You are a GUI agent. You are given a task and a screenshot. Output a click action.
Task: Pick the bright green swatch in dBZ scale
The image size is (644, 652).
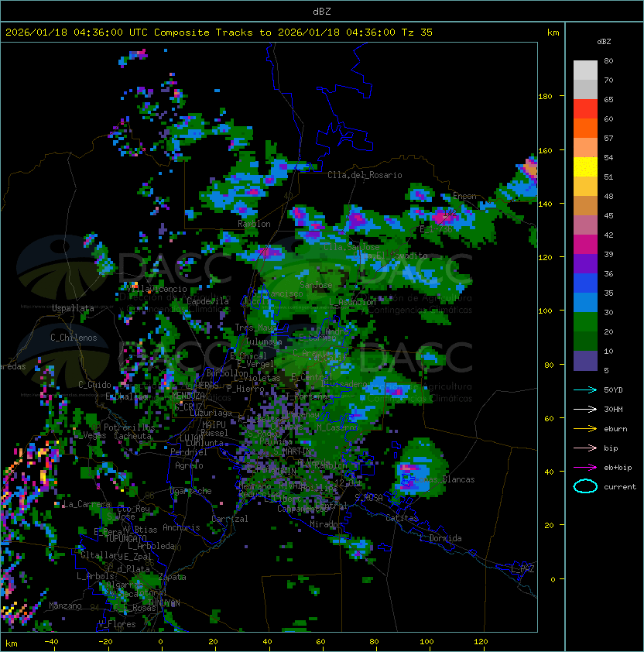coord(585,322)
